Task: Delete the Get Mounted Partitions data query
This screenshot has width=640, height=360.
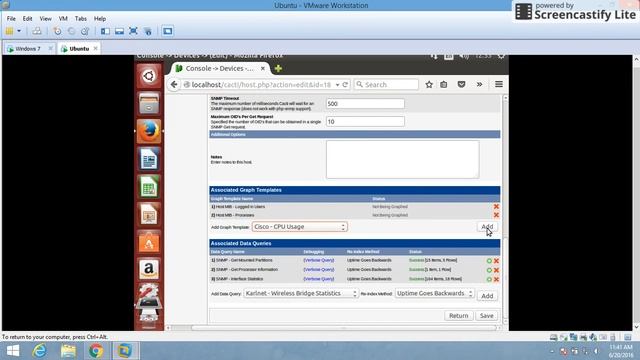Action: pos(496,261)
